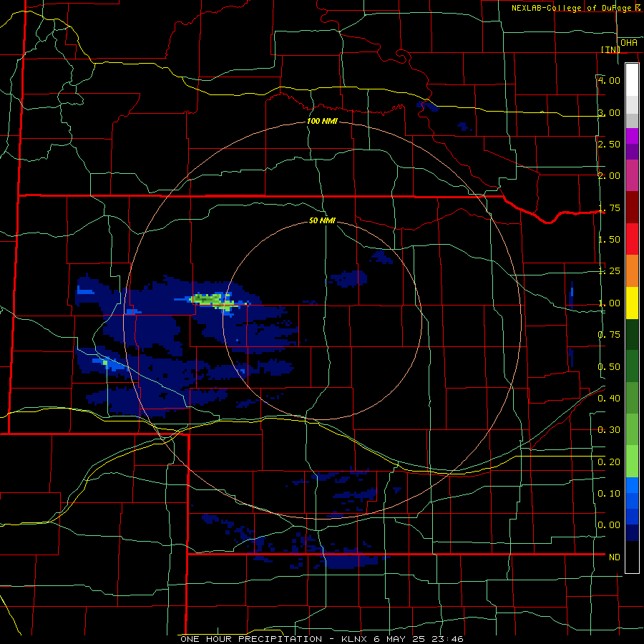Click the "0.00" legend value
This screenshot has height=644, width=644.
point(609,525)
